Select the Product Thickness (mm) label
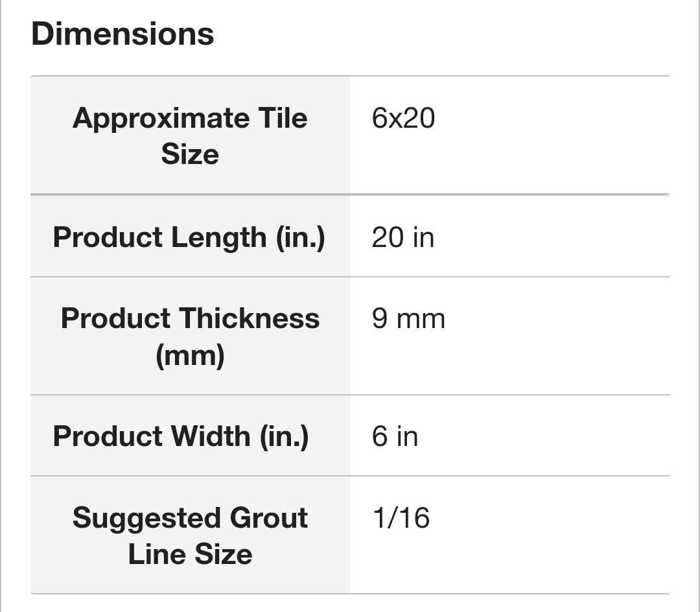 click(x=190, y=336)
